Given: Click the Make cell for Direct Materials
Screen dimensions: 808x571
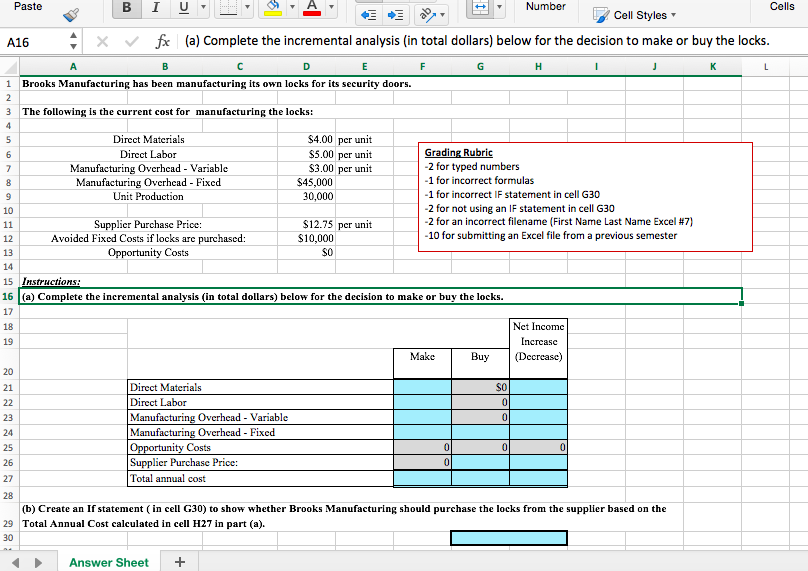Looking at the screenshot, I should (423, 387).
